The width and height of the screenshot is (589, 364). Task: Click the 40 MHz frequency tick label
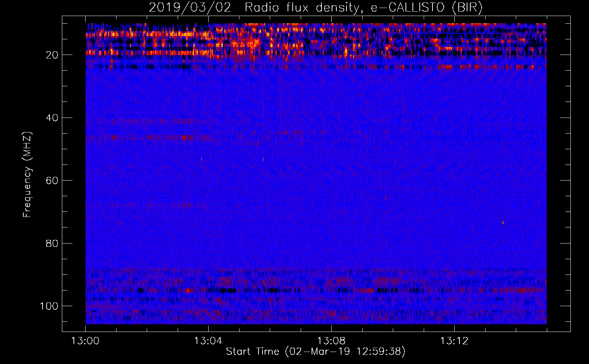(52, 118)
